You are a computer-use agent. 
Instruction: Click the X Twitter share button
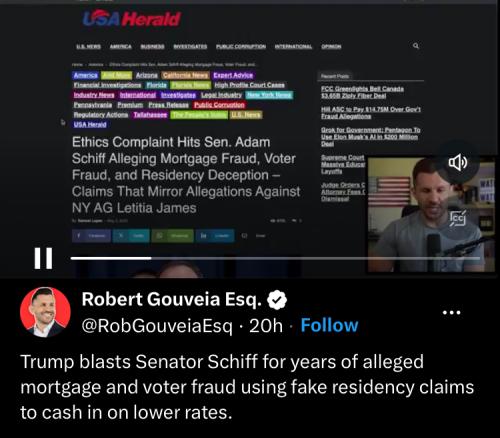(131, 236)
